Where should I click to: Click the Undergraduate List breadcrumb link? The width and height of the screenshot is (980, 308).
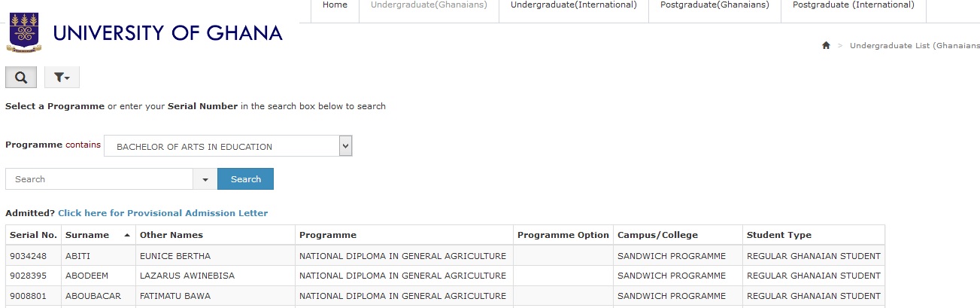[914, 46]
